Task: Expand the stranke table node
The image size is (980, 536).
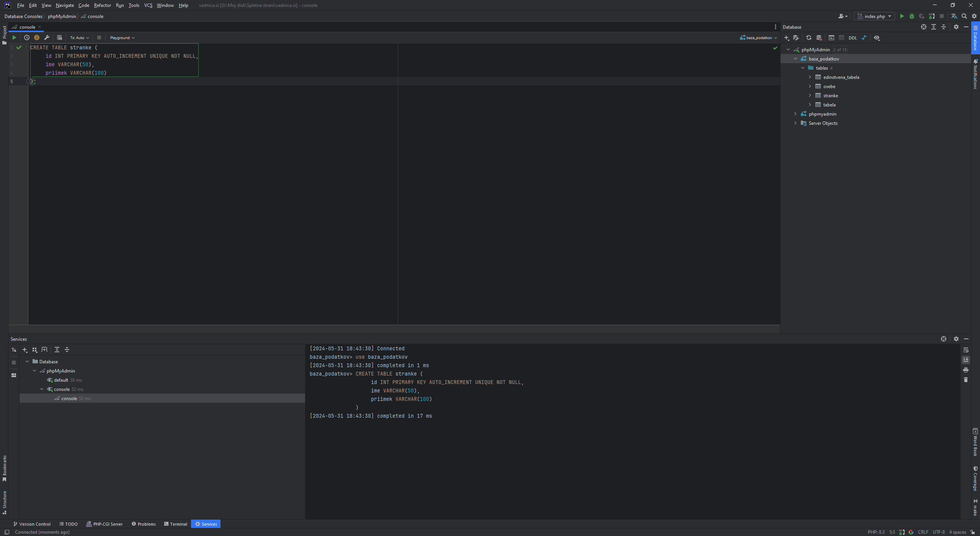Action: 810,95
